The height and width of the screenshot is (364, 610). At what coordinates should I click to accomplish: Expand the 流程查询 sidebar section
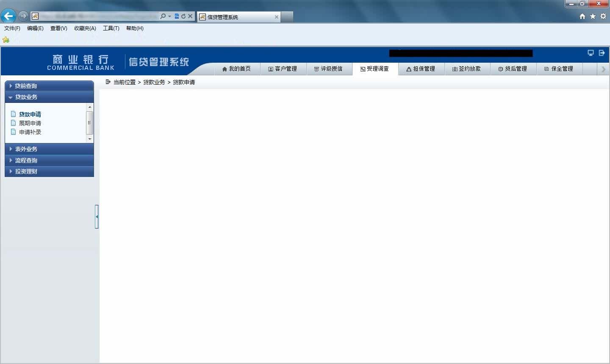pyautogui.click(x=49, y=160)
